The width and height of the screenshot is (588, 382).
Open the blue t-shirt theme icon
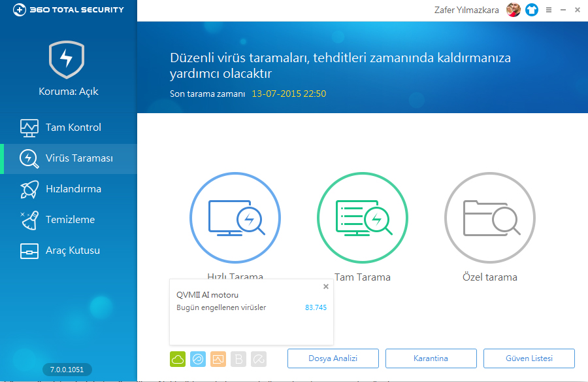531,10
